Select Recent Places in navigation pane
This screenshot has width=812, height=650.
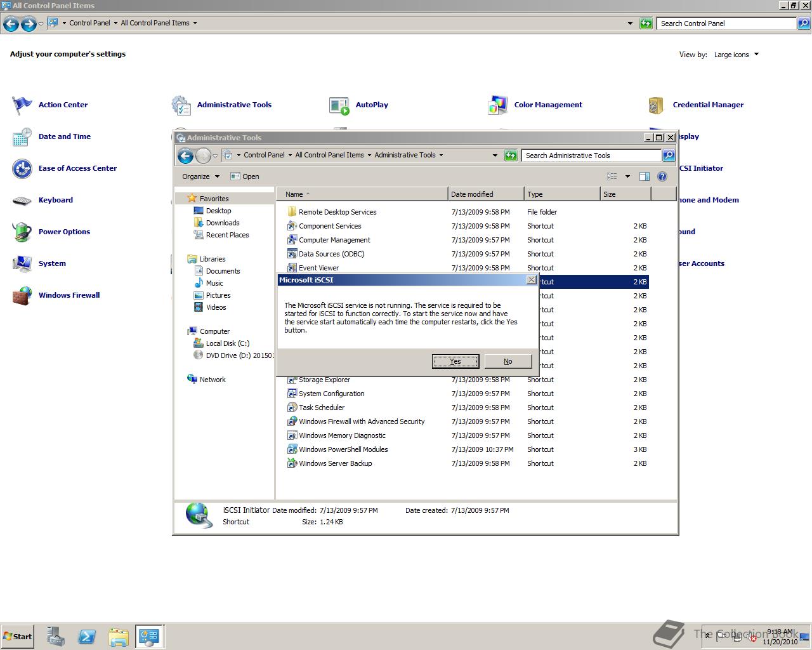227,235
